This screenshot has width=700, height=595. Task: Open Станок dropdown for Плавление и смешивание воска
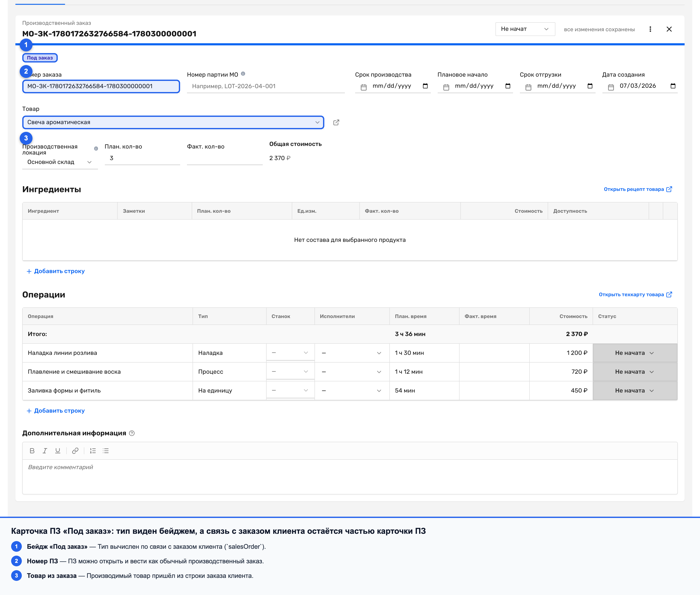[290, 372]
